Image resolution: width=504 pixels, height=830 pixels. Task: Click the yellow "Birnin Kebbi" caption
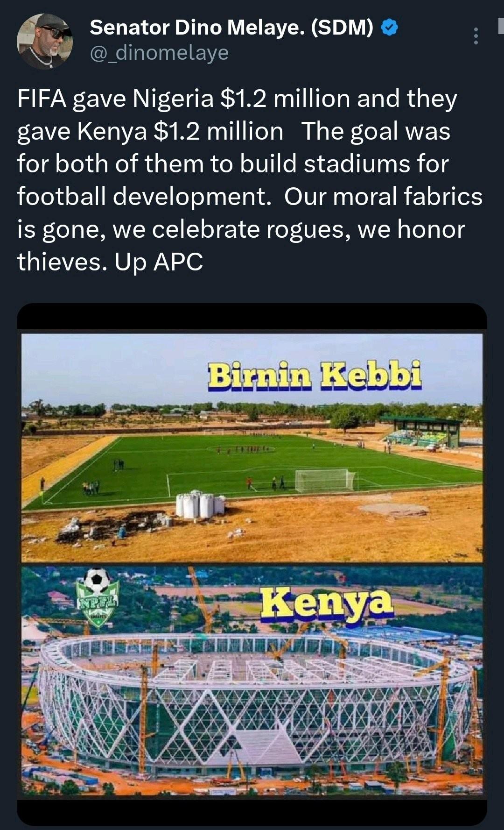pyautogui.click(x=315, y=376)
